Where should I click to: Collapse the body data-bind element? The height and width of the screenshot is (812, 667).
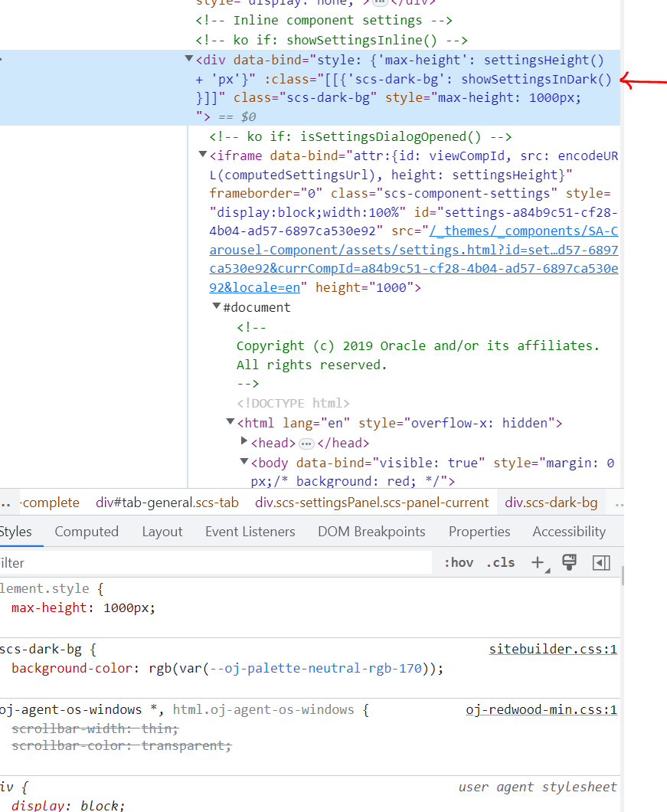pos(244,461)
